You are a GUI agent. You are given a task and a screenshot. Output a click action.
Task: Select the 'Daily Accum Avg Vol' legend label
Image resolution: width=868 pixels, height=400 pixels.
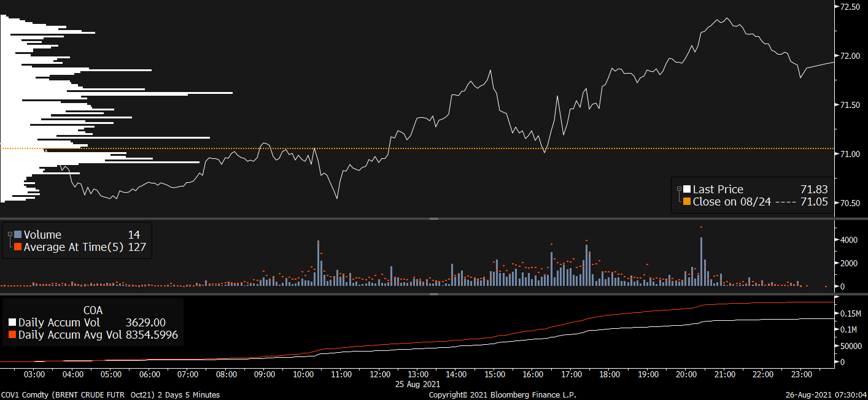(x=70, y=335)
